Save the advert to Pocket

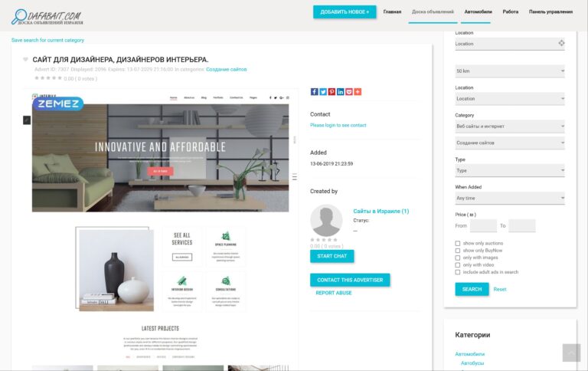349,92
